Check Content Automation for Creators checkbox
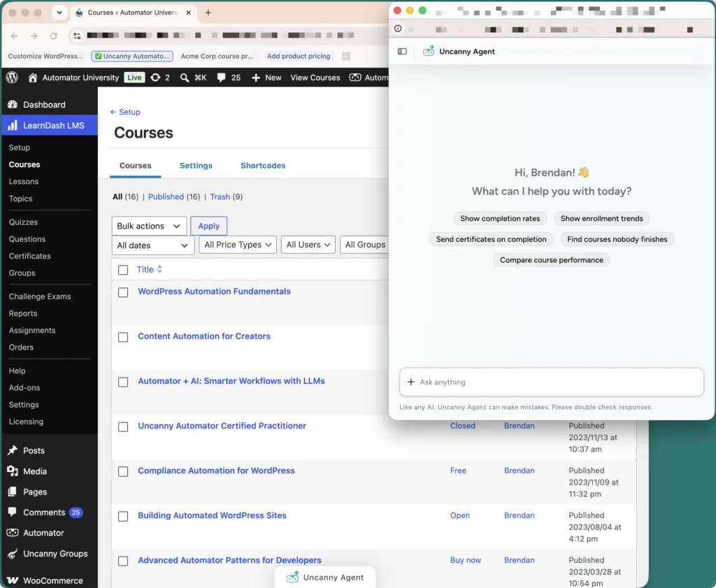The height and width of the screenshot is (588, 716). click(x=123, y=337)
